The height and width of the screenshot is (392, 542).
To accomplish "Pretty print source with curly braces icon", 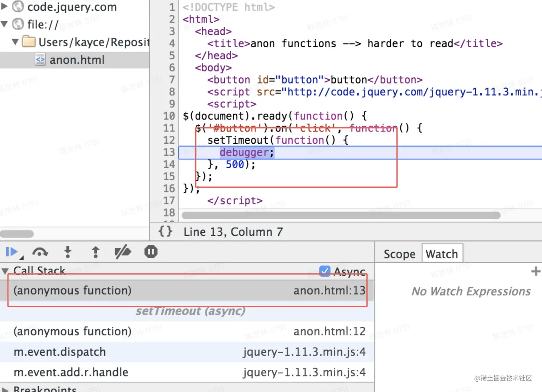I will point(165,231).
